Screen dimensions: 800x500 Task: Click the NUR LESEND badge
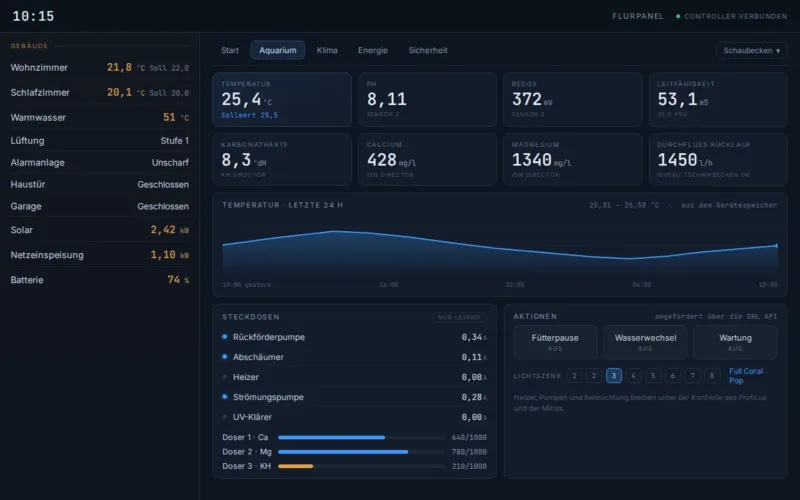click(x=459, y=317)
